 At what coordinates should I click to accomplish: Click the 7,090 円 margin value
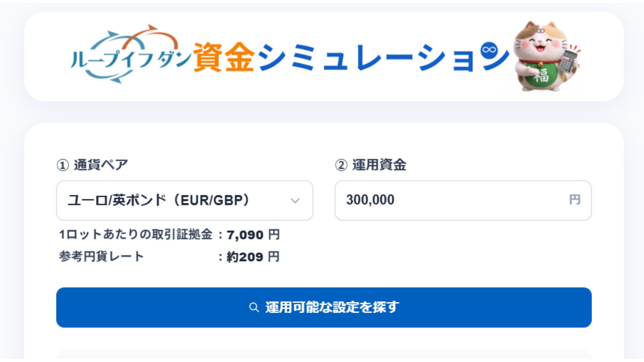(x=253, y=235)
